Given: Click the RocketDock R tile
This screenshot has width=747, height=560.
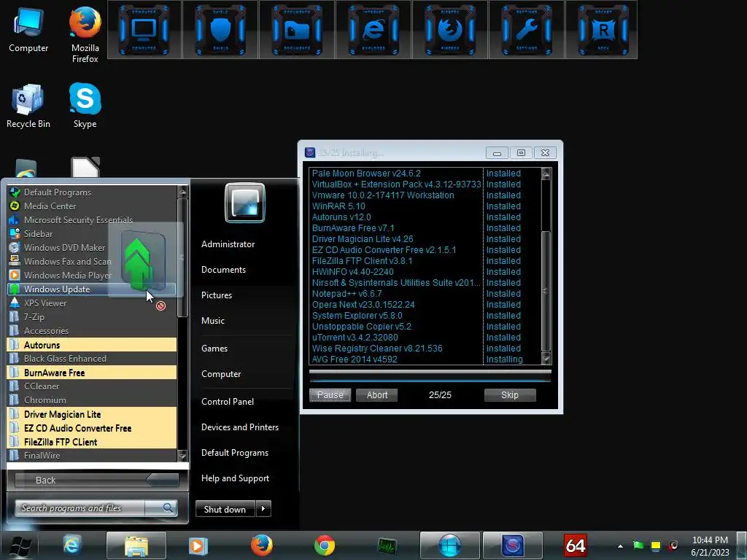Looking at the screenshot, I should pyautogui.click(x=603, y=29).
